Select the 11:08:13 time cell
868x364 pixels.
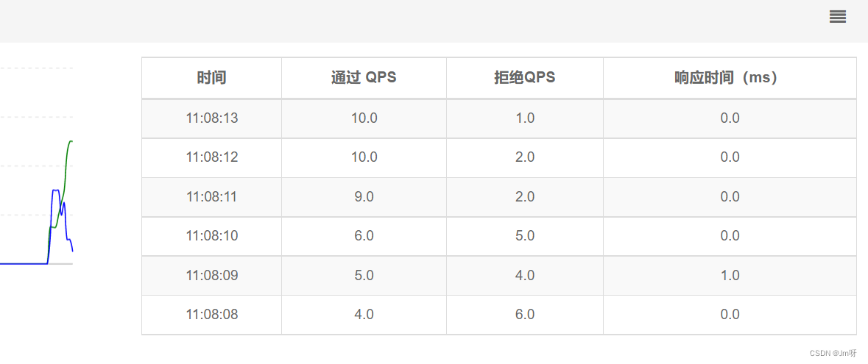pyautogui.click(x=211, y=118)
